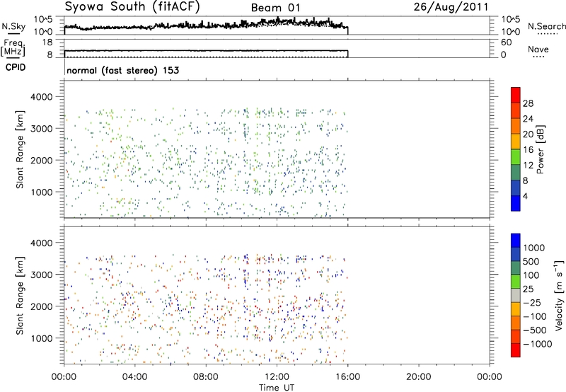Click the bright green Velocity colorbar segment
The image size is (566, 392).
[x=516, y=282]
